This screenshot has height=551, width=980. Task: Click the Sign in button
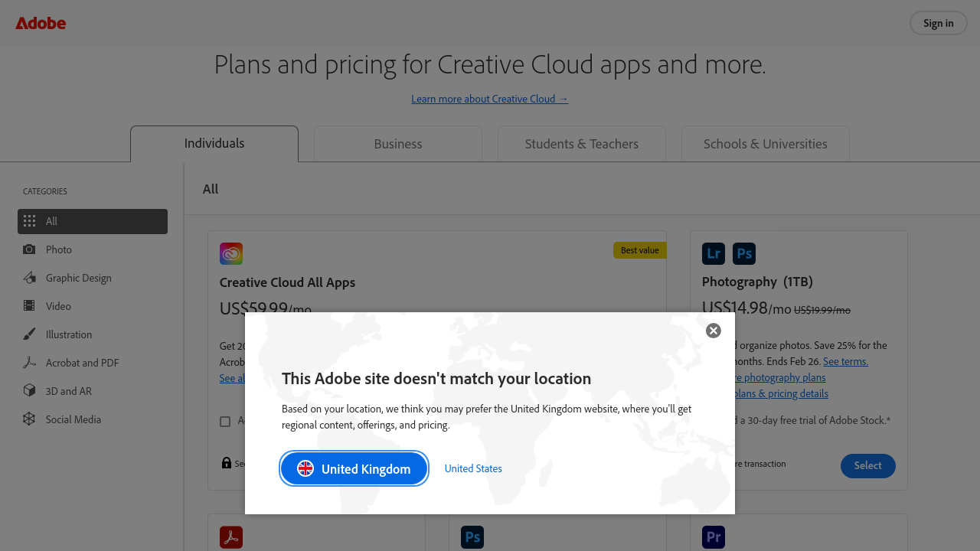tap(938, 23)
